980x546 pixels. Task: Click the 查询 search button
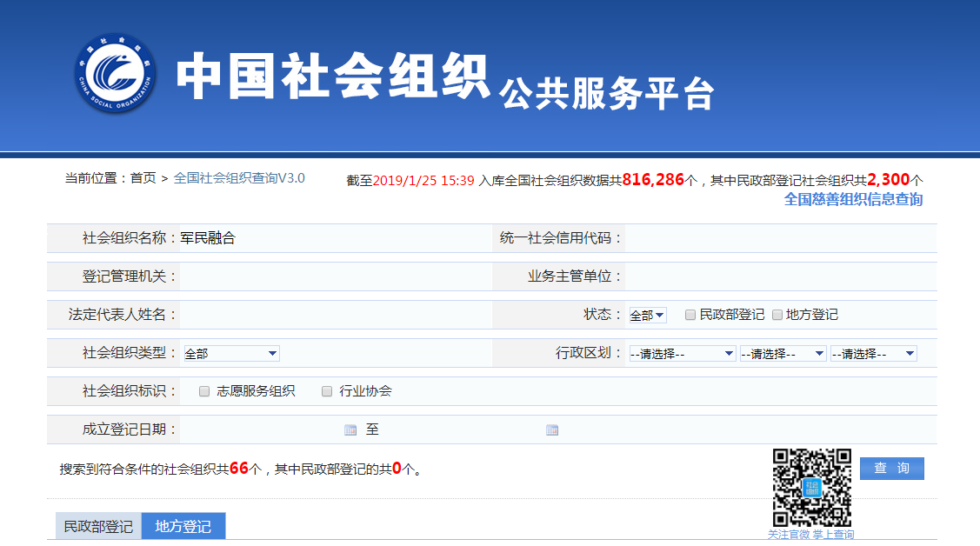tap(892, 469)
